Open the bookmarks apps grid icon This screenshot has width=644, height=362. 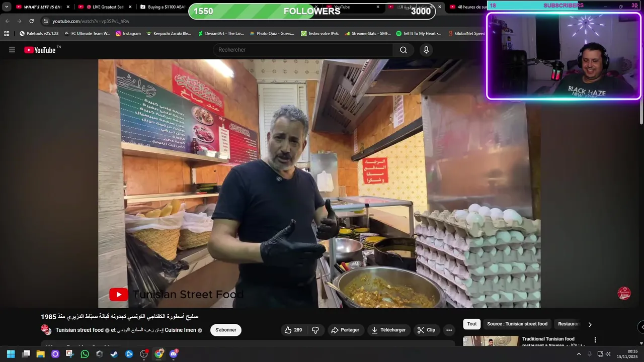7,34
